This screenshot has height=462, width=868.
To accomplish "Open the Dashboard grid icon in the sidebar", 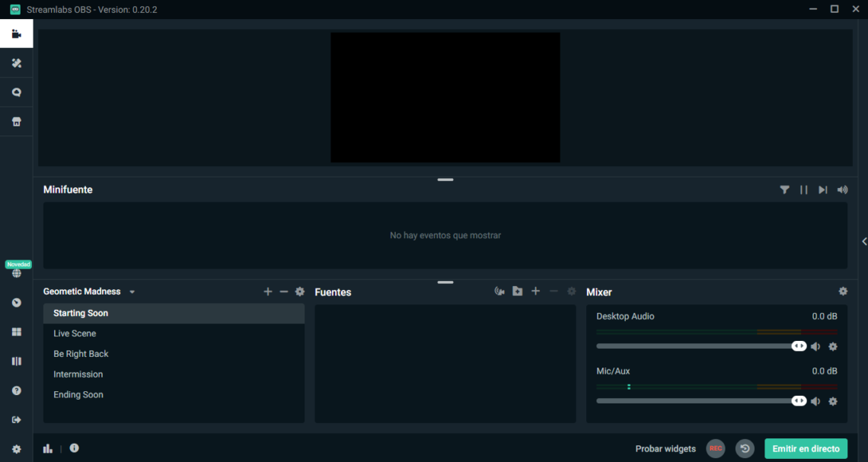I will coord(16,331).
